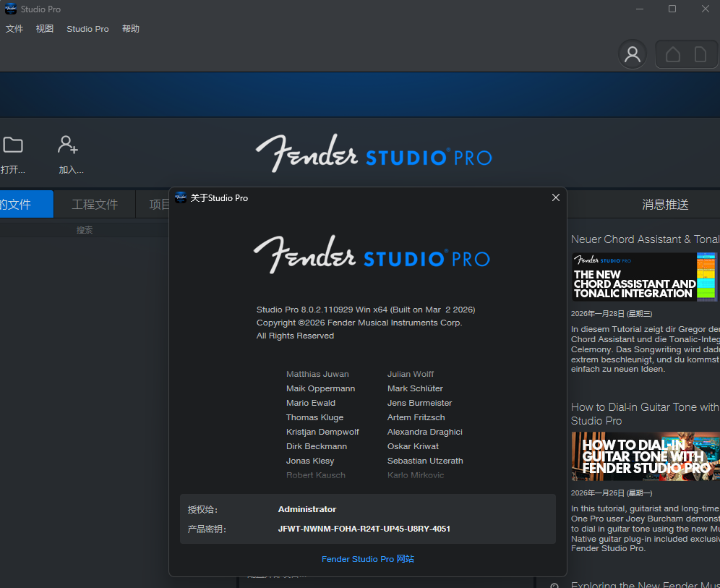Click the Studio Pro app icon in title bar
This screenshot has width=720, height=588.
(11, 9)
